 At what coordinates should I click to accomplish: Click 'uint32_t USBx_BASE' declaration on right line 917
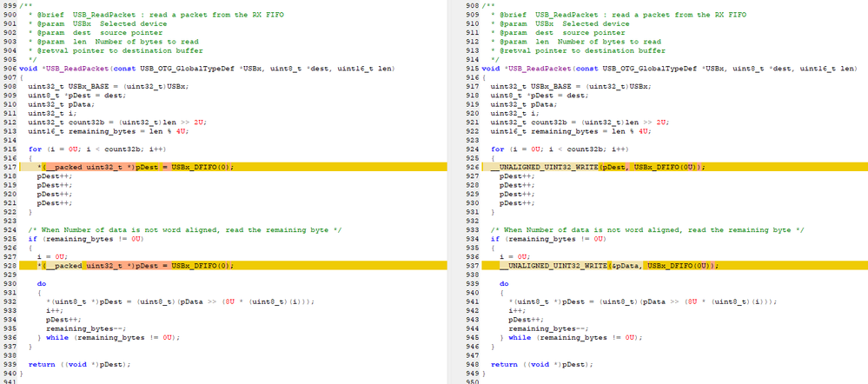pos(572,86)
